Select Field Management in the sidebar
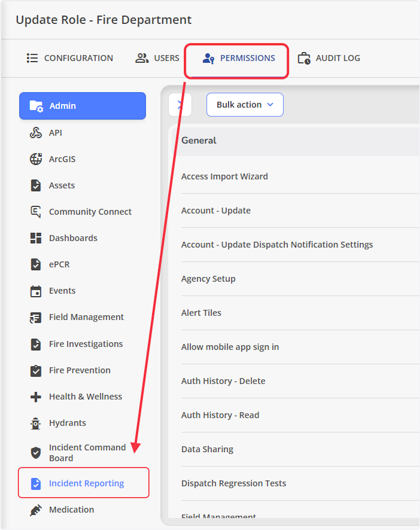Viewport: 420px width, 530px height. click(x=83, y=317)
